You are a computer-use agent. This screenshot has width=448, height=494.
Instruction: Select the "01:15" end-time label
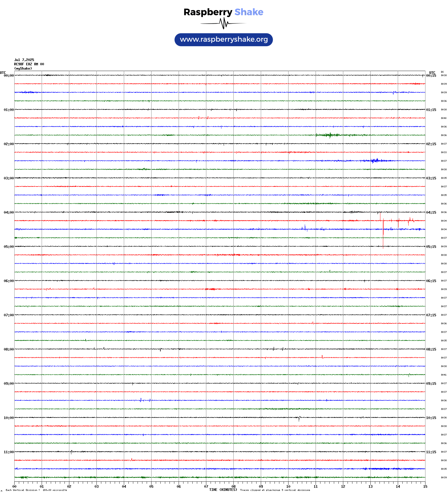coord(431,110)
